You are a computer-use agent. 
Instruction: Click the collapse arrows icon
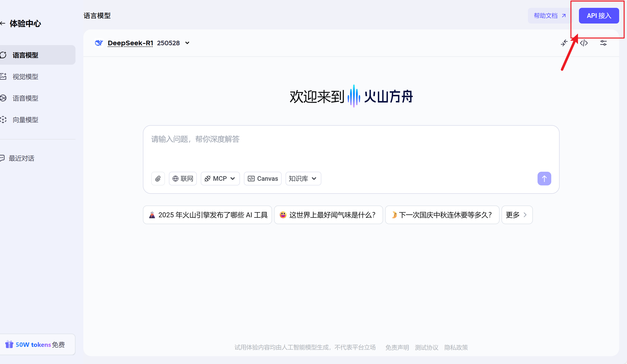(x=564, y=43)
